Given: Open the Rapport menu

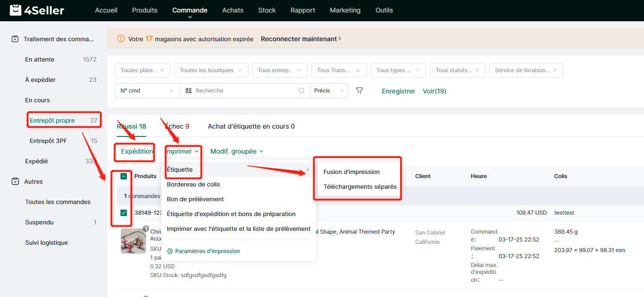Looking at the screenshot, I should click(303, 10).
